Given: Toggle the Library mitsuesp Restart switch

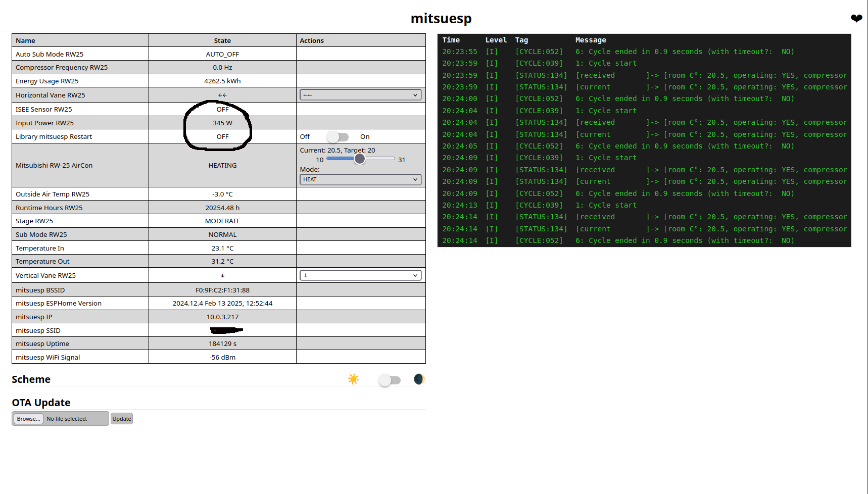Looking at the screenshot, I should 338,136.
